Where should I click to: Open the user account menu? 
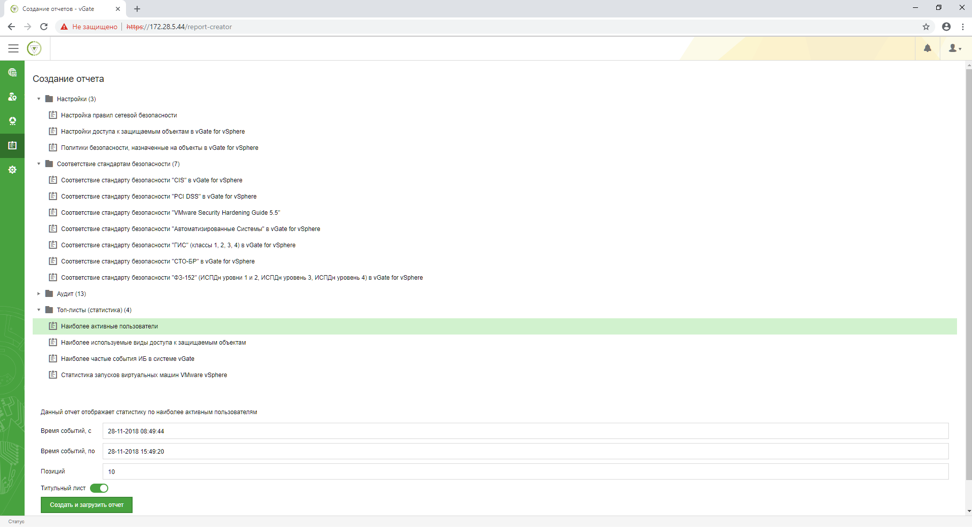point(955,48)
